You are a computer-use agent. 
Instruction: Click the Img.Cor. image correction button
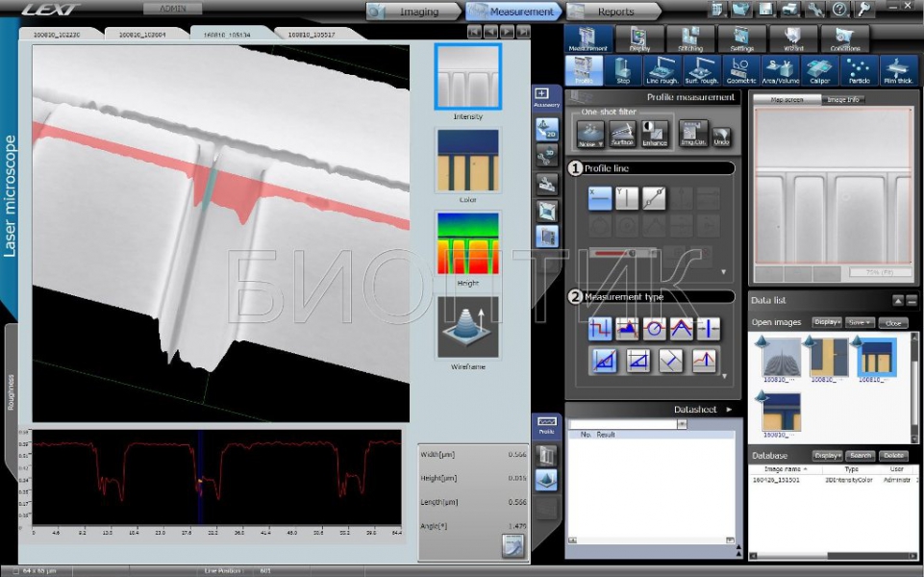click(x=692, y=134)
